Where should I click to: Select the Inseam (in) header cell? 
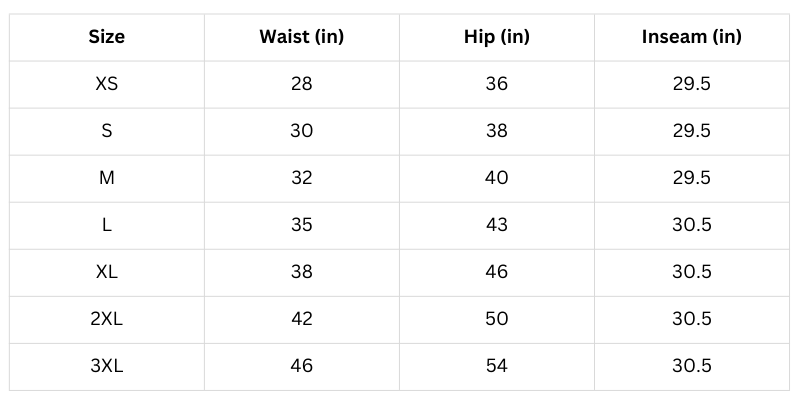pyautogui.click(x=691, y=38)
